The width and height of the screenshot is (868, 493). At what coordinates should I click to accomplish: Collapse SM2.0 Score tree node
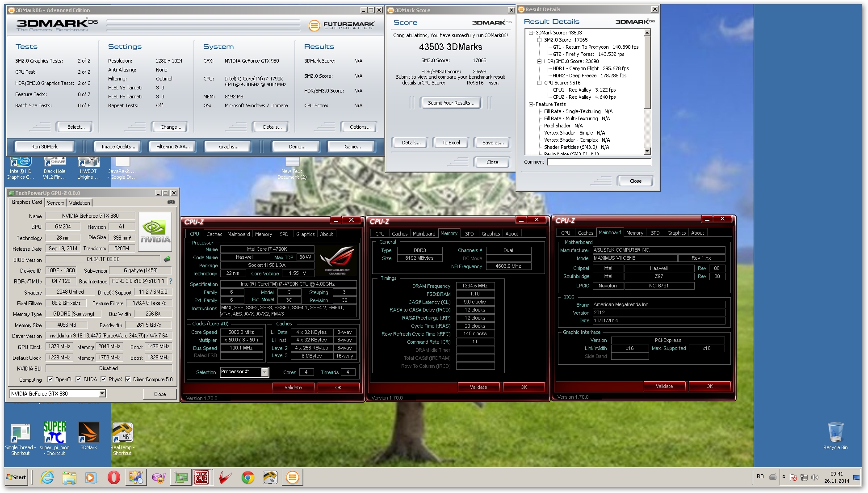(539, 40)
